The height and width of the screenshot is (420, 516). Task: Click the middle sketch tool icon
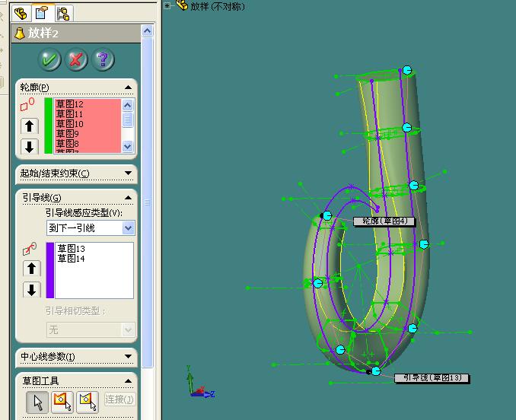pyautogui.click(x=62, y=402)
